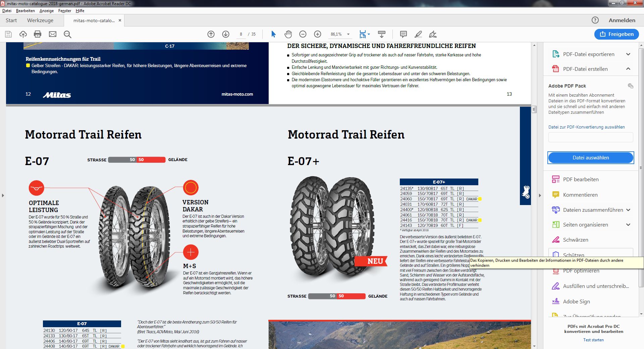Click the Test starten link
Viewport: 644px width, 349px height.
[593, 340]
